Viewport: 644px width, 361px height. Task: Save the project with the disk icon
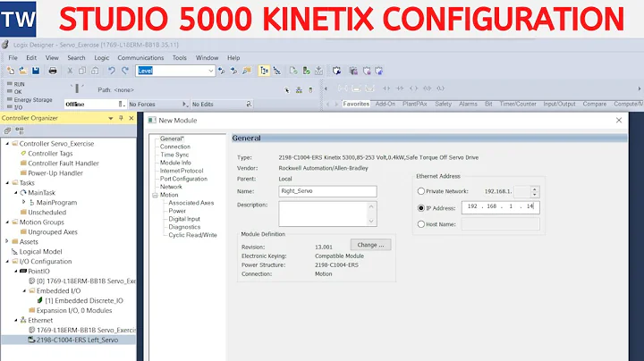tap(36, 71)
